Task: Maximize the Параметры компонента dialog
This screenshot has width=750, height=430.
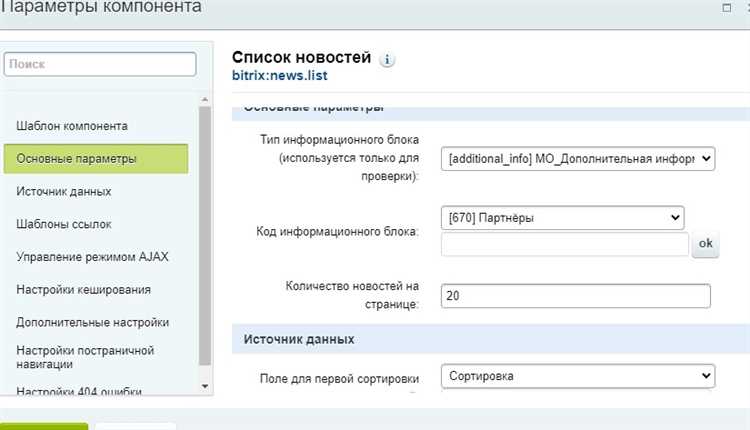Action: 727,8
